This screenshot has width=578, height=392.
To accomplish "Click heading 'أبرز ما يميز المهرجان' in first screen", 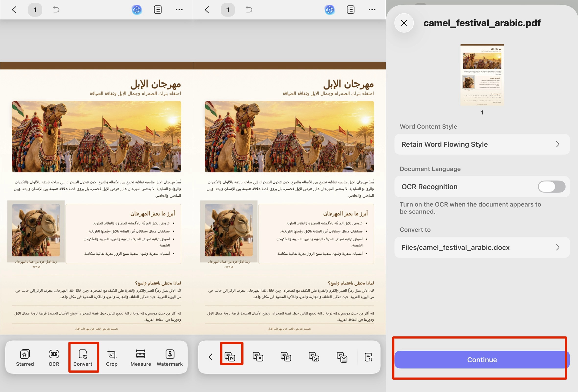I will (152, 213).
